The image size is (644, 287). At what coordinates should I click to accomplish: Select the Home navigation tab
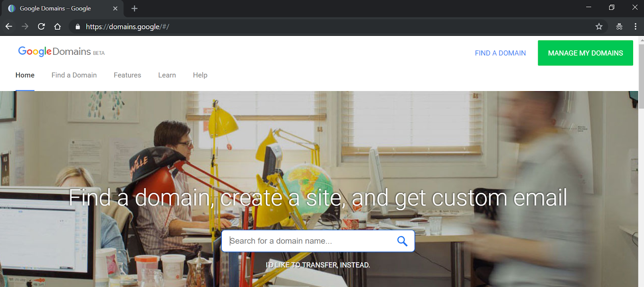(x=25, y=75)
